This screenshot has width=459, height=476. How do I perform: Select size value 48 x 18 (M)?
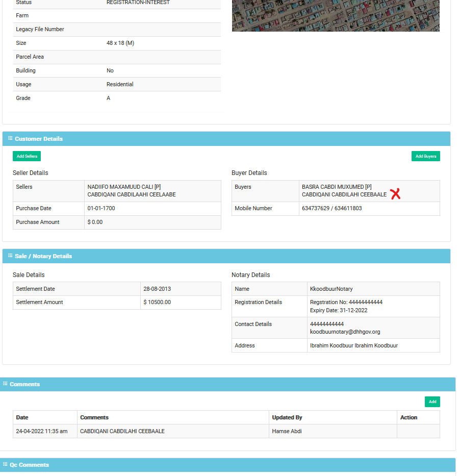tap(120, 43)
